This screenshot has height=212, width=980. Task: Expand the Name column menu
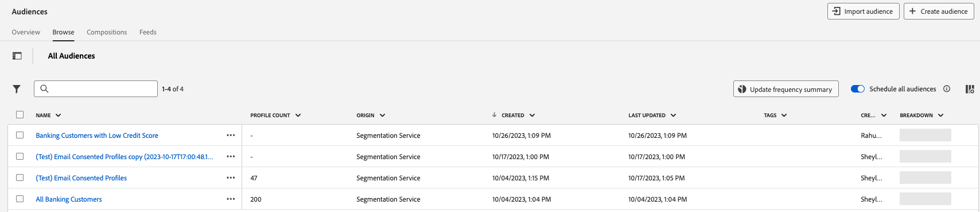click(59, 115)
